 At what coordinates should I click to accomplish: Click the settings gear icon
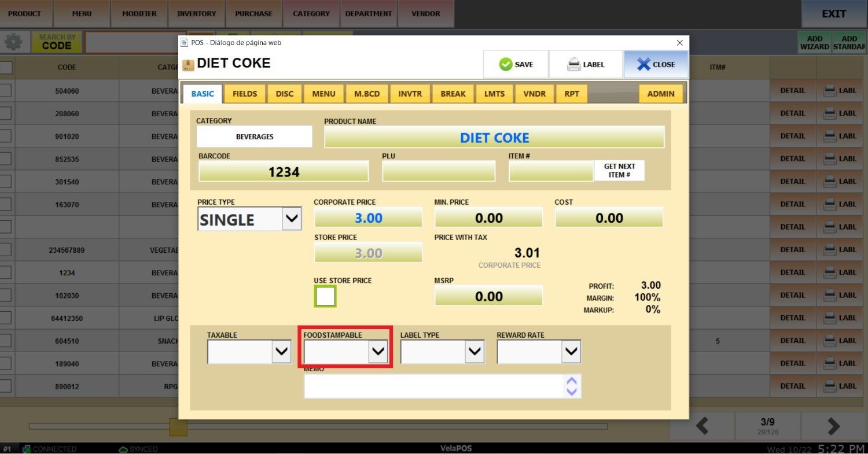click(x=13, y=42)
